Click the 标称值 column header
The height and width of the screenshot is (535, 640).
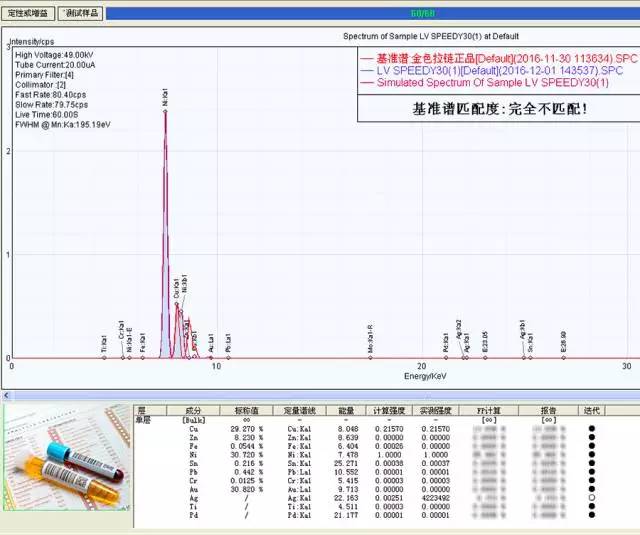[x=246, y=410]
